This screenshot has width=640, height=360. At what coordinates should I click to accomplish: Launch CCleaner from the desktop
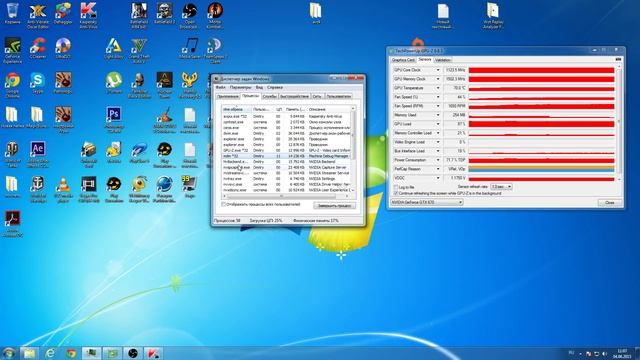(x=38, y=48)
